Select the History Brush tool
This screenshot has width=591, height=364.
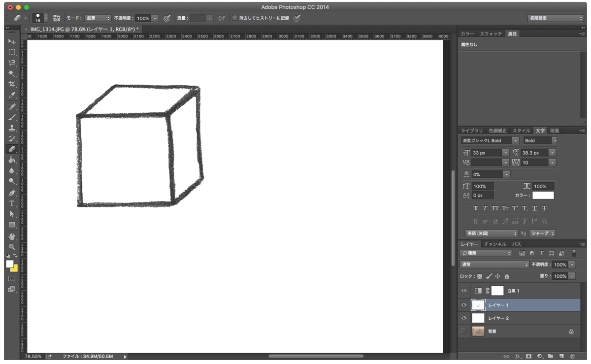[x=12, y=138]
